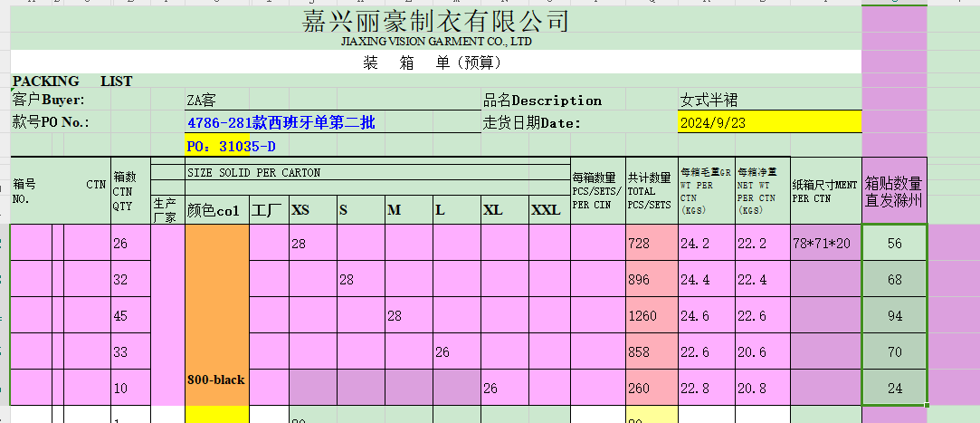
Task: Select the PACKING LIST label cell
Action: coord(71,82)
